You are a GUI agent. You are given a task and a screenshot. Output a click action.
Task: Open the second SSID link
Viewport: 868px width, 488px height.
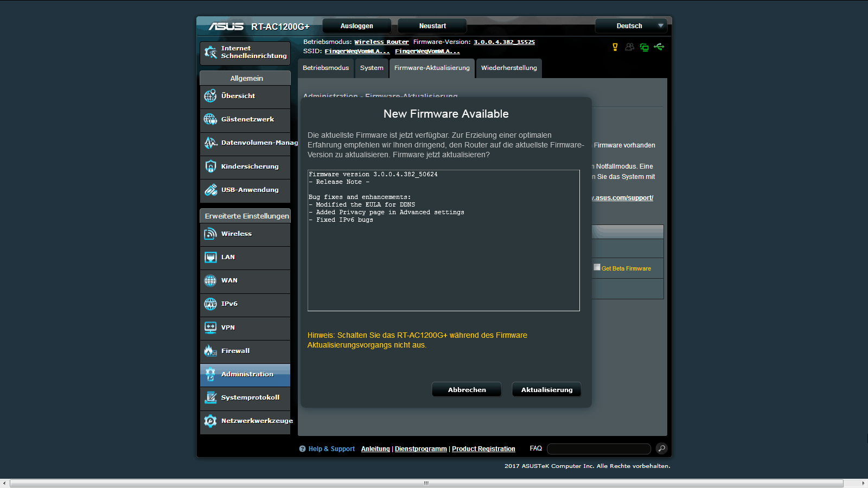tap(427, 52)
